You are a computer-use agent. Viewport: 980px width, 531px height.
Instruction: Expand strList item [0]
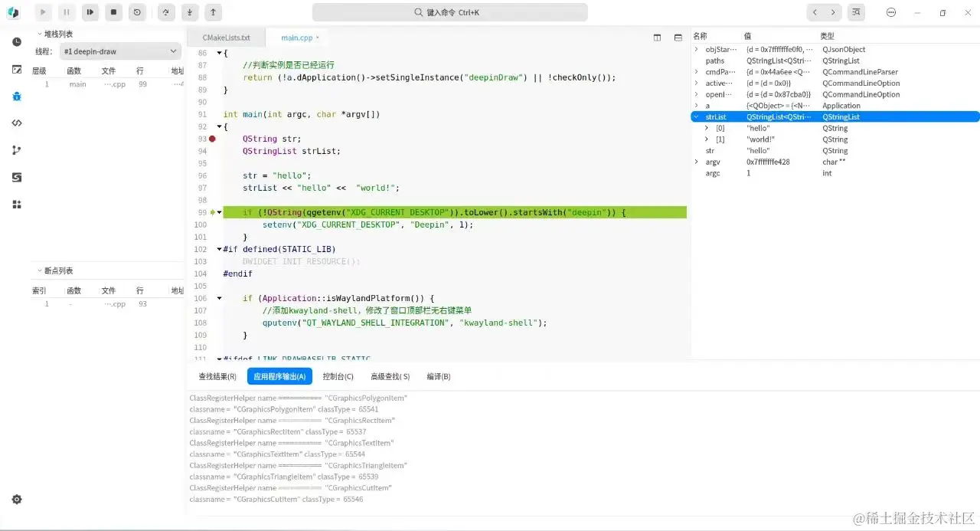pos(707,128)
